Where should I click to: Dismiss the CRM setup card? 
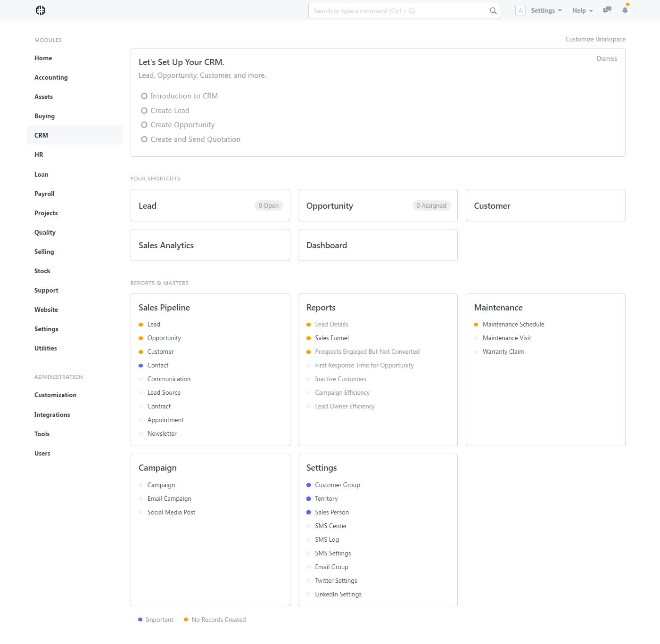point(607,58)
